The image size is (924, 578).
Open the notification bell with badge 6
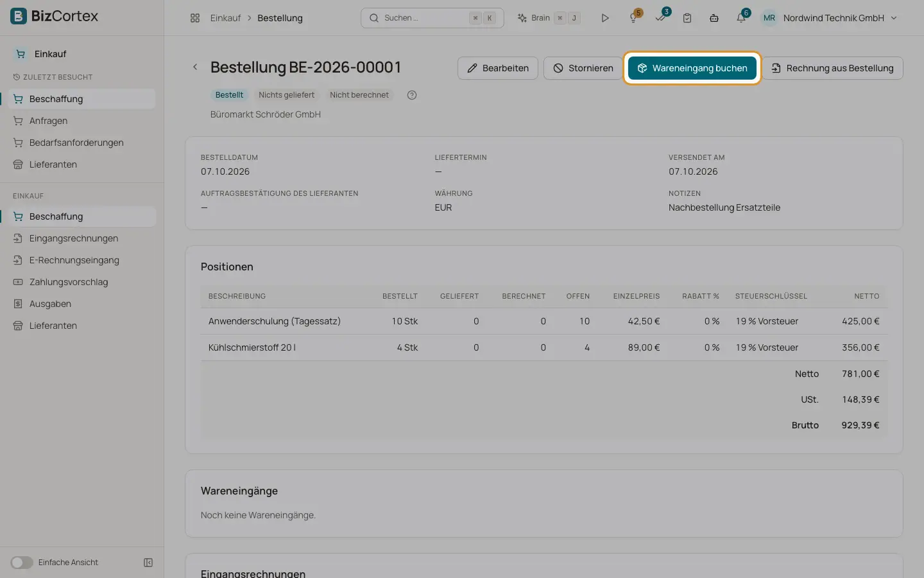click(741, 18)
